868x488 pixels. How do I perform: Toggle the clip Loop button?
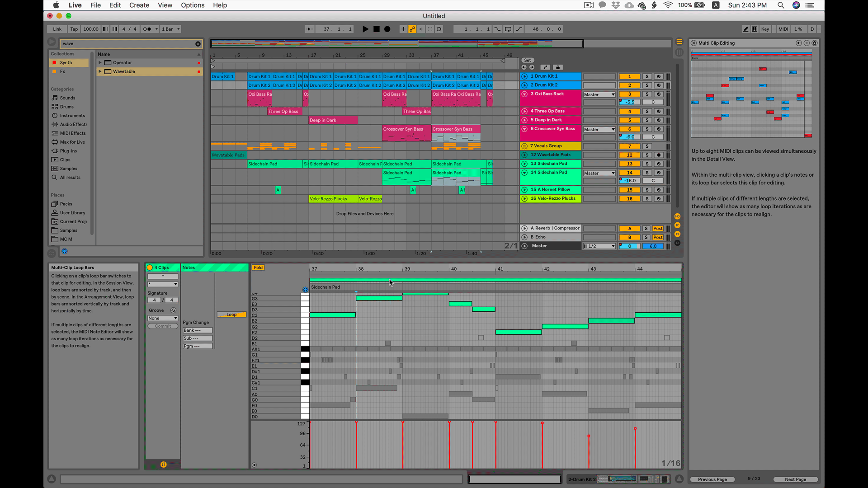[x=231, y=314]
